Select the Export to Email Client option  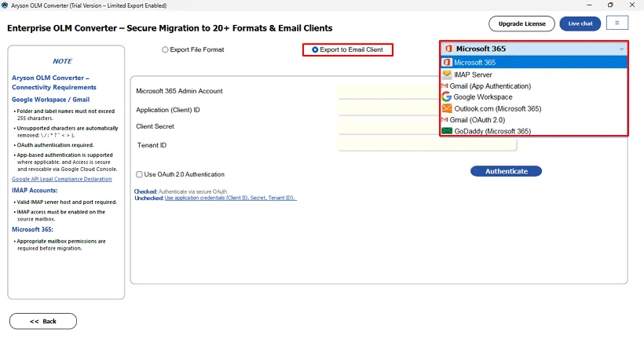click(316, 50)
